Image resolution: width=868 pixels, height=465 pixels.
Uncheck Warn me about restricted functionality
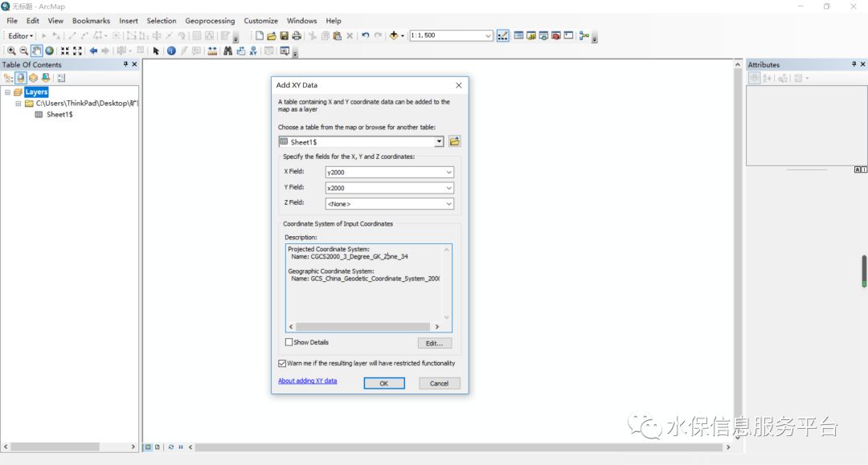point(282,363)
